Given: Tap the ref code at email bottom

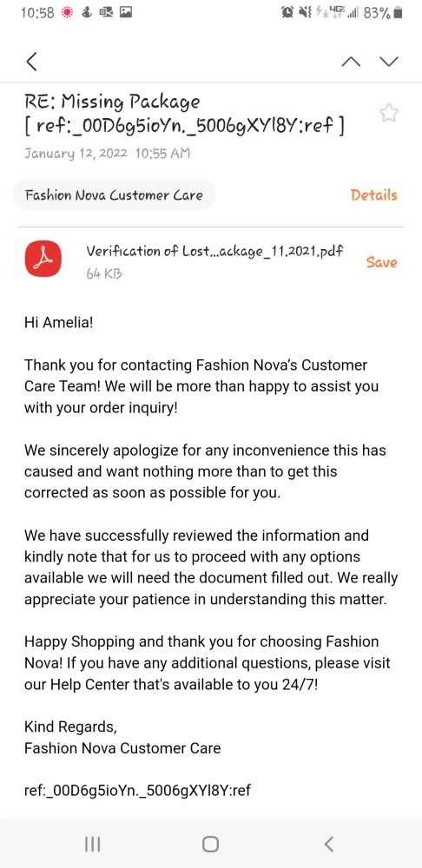Looking at the screenshot, I should point(137,791).
